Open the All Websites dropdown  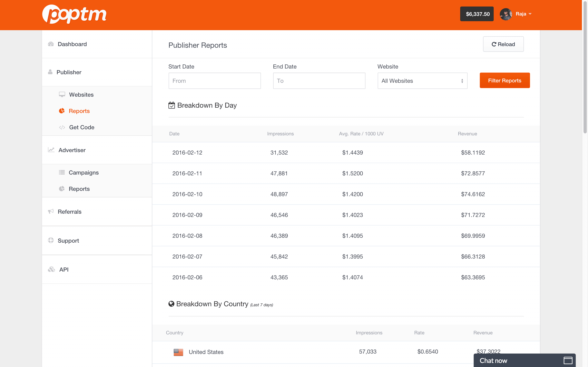pyautogui.click(x=422, y=81)
